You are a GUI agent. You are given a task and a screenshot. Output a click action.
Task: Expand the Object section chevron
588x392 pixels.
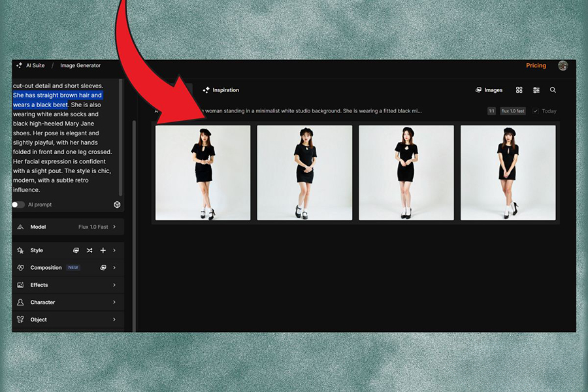coord(114,319)
